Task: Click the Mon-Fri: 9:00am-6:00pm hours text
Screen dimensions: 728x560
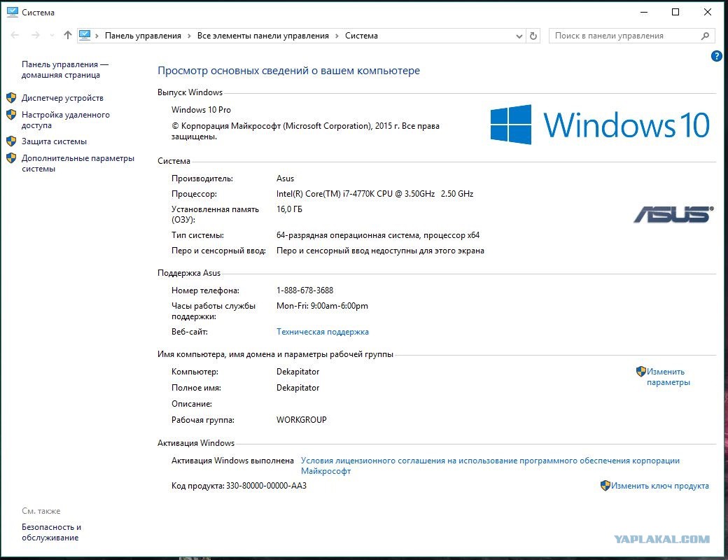Action: (x=322, y=306)
